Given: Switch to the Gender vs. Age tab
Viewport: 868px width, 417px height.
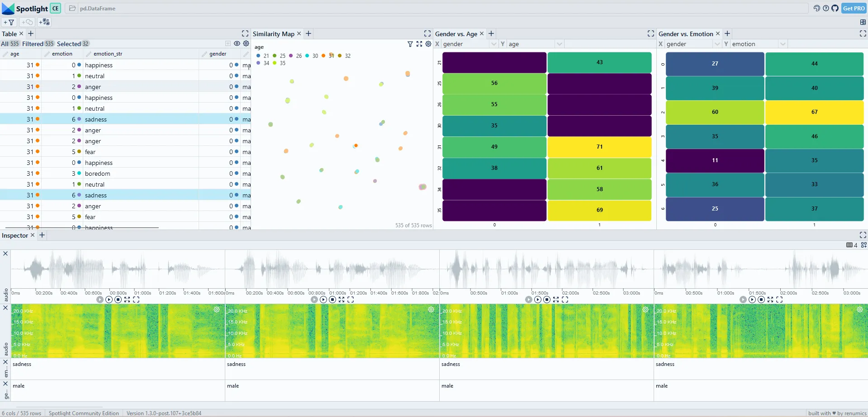Looking at the screenshot, I should (x=456, y=34).
